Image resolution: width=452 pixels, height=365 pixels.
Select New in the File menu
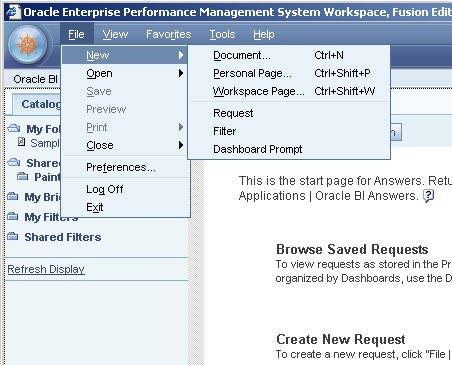coord(125,55)
